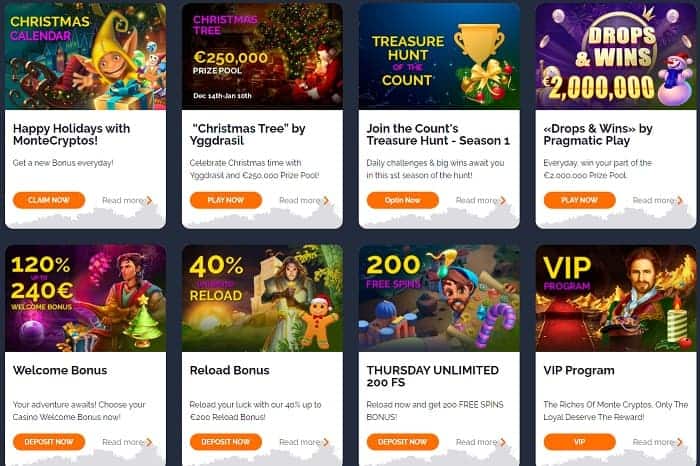Click PLAY NOW under Drops & Wins promotion
This screenshot has width=700, height=466.
579,200
